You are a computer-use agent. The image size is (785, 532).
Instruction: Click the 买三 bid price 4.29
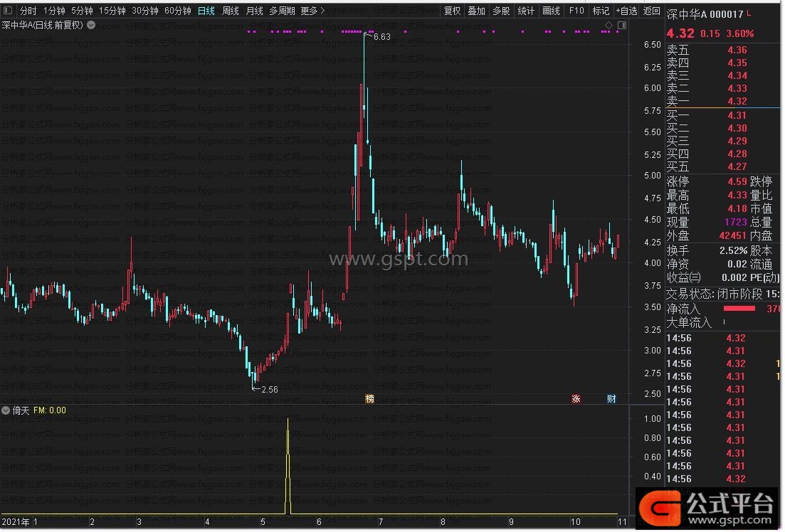(x=737, y=141)
